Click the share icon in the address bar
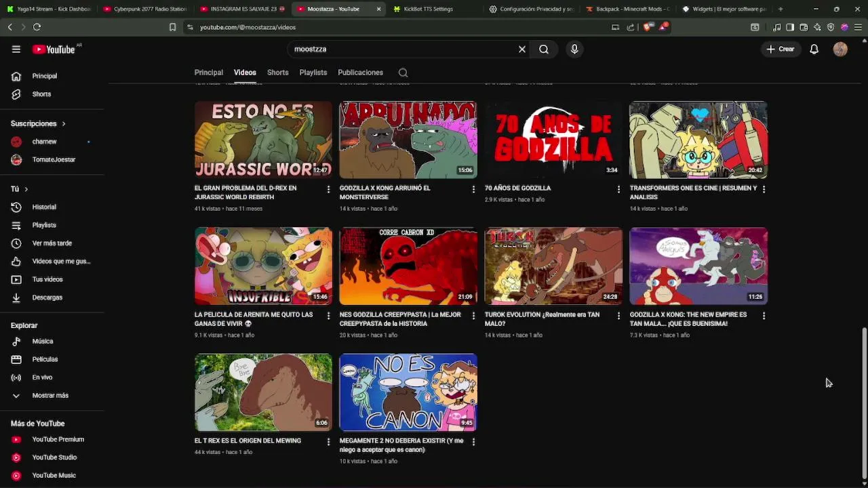 (x=631, y=27)
